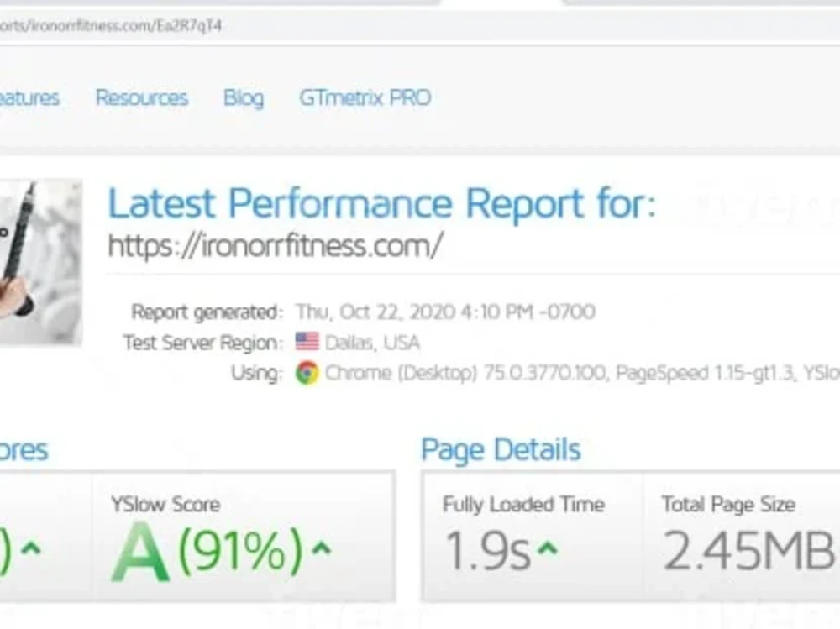Select the YSlow grade A (91%)
840x629 pixels.
[207, 551]
